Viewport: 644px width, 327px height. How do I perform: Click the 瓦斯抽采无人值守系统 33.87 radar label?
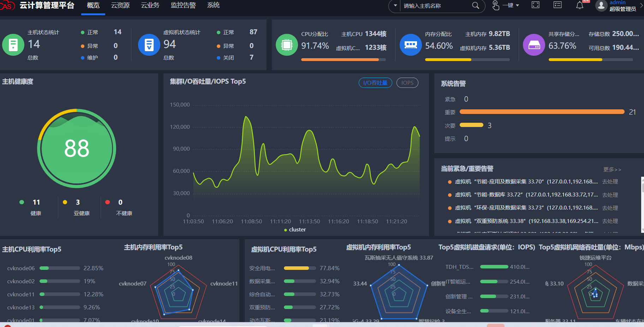[399, 258]
